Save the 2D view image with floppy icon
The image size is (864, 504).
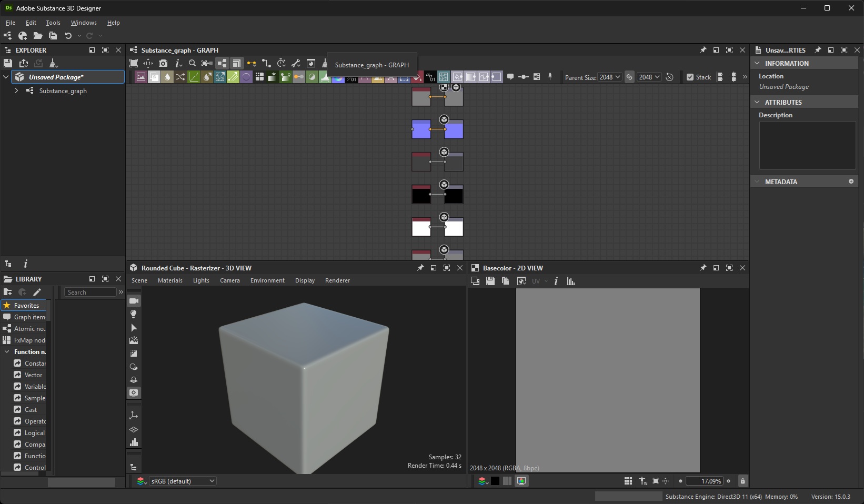[x=490, y=281]
